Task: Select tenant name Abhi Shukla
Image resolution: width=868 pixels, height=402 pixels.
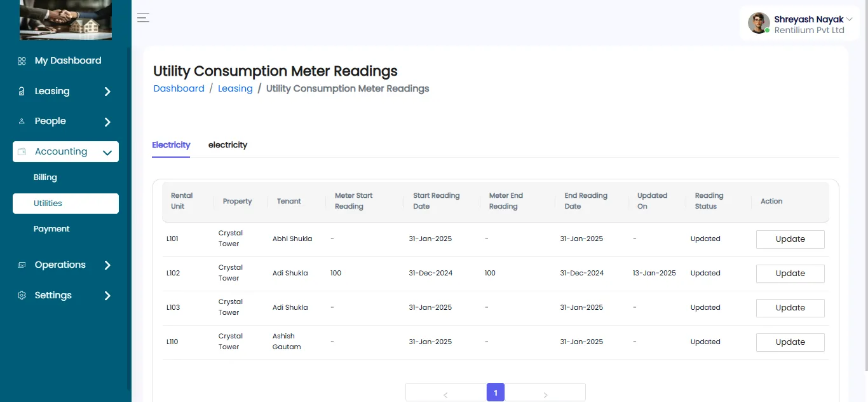Action: coord(292,239)
